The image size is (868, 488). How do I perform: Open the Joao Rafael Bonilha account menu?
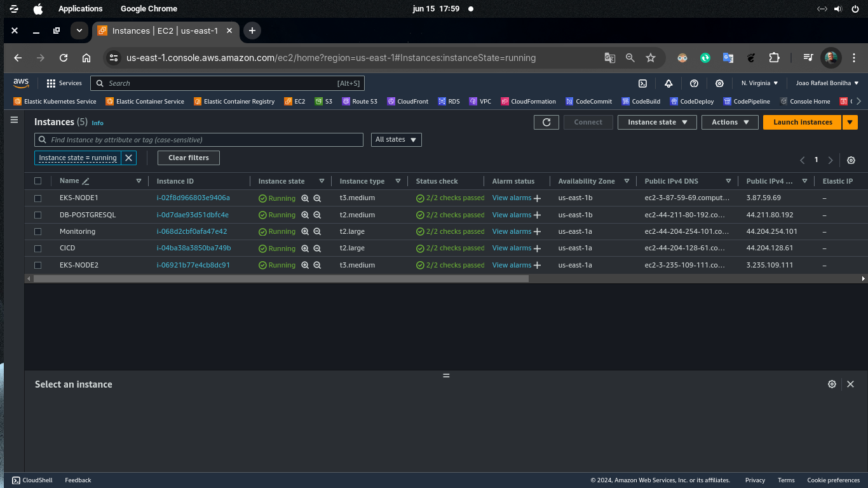coord(827,83)
